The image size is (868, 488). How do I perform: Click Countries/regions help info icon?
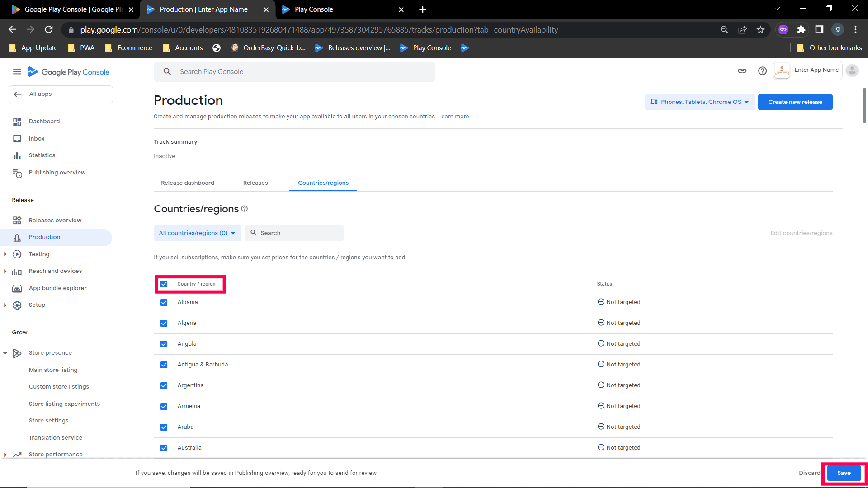click(x=245, y=209)
